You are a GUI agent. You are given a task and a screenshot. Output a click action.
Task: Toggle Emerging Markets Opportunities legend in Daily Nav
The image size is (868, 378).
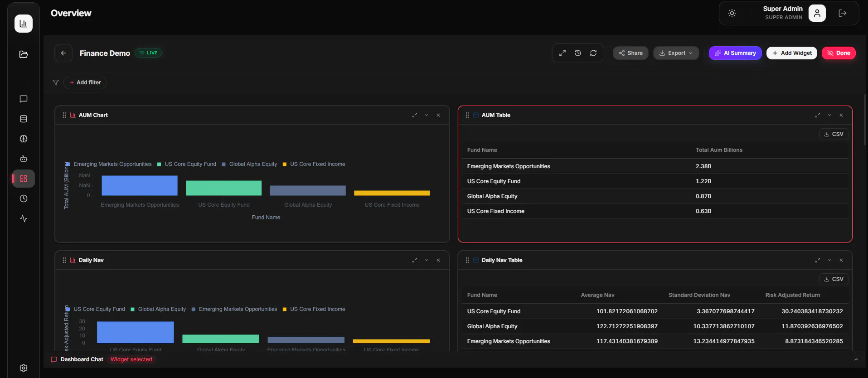point(234,309)
